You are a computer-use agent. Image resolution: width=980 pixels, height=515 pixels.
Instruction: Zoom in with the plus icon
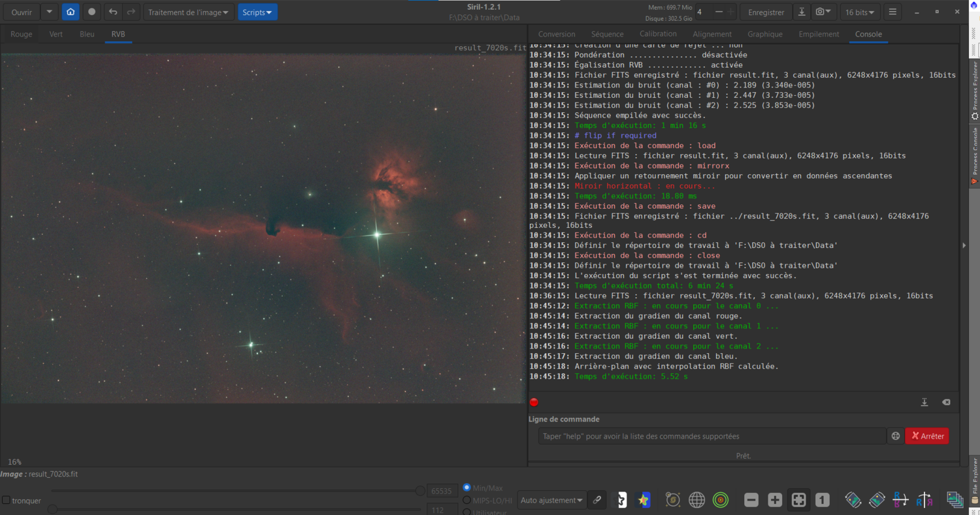pos(775,500)
